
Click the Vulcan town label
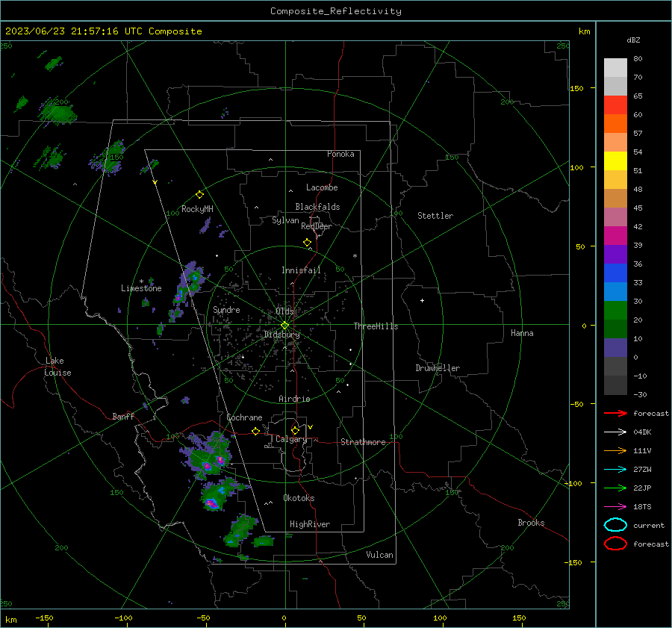(379, 555)
